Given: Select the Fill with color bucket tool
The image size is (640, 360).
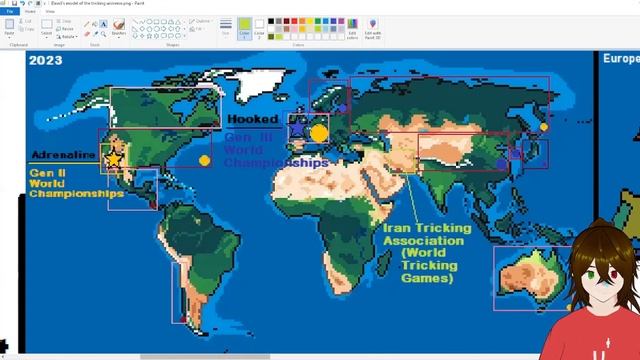Looking at the screenshot, I should pyautogui.click(x=95, y=24).
